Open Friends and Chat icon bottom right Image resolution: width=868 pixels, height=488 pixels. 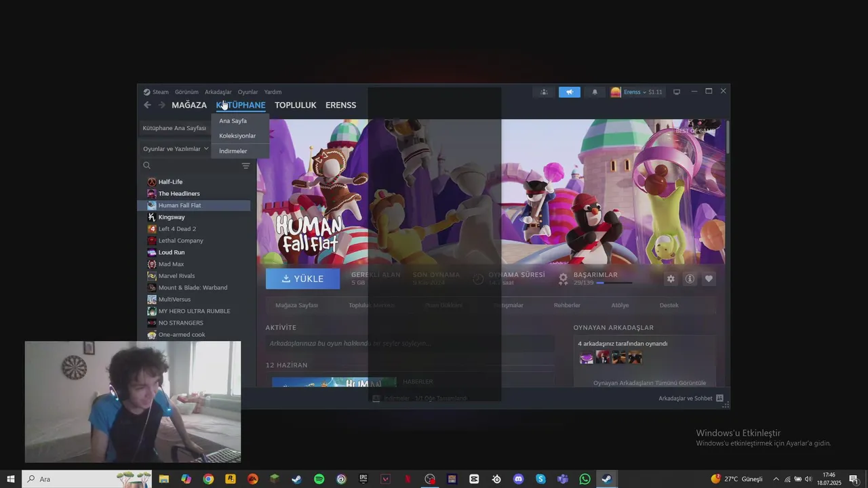pyautogui.click(x=719, y=399)
